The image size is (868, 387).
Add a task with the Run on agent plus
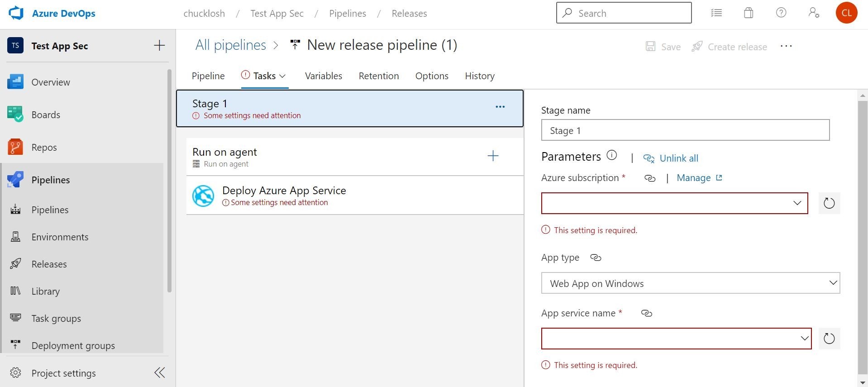[493, 156]
